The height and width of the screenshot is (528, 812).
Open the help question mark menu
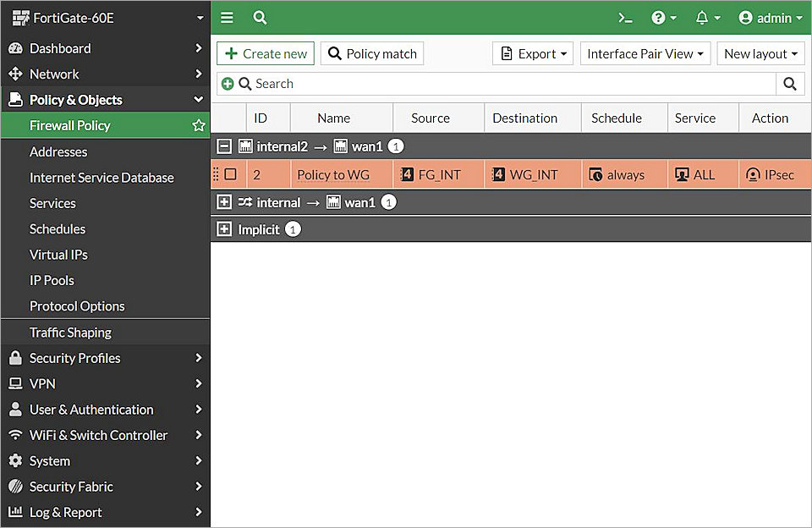point(663,18)
